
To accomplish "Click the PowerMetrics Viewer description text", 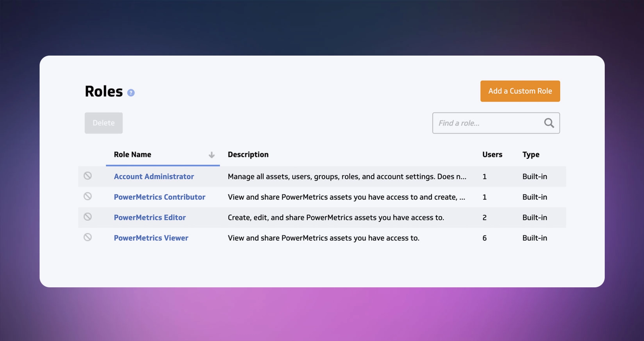I will 323,238.
